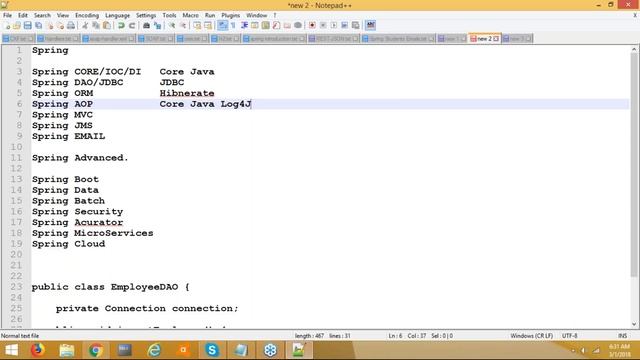Click the 'length : 487' status bar field
The height and width of the screenshot is (360, 640).
[x=309, y=336]
